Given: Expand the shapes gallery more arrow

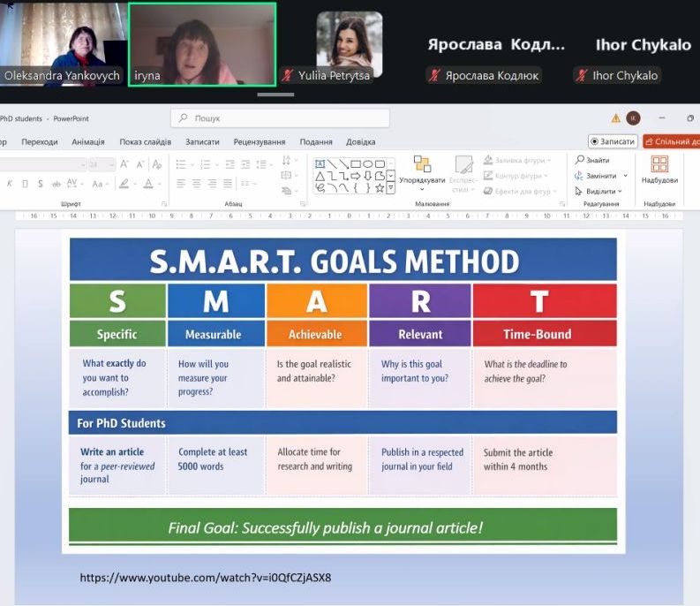Looking at the screenshot, I should pyautogui.click(x=390, y=187).
